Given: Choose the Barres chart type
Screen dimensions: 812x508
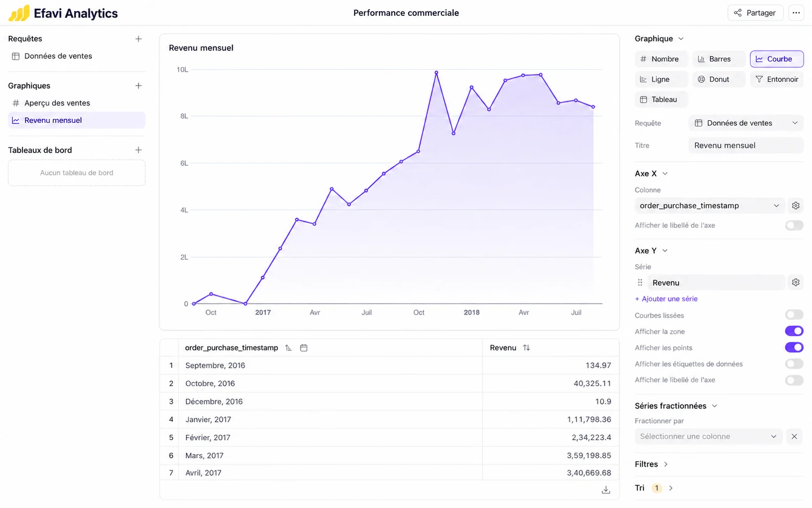Looking at the screenshot, I should click(719, 59).
